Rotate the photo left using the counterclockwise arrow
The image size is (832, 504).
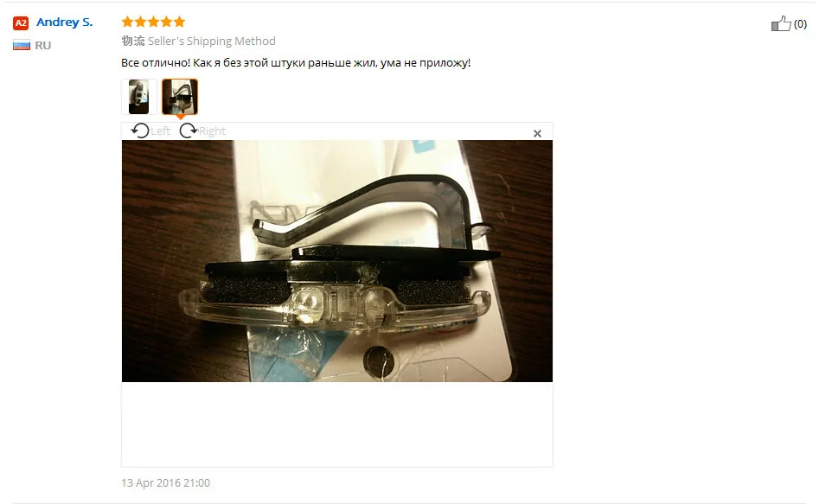pos(140,131)
